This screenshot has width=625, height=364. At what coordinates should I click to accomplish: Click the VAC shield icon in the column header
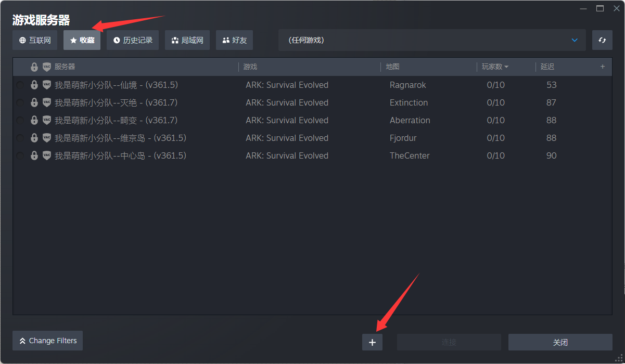click(x=47, y=67)
